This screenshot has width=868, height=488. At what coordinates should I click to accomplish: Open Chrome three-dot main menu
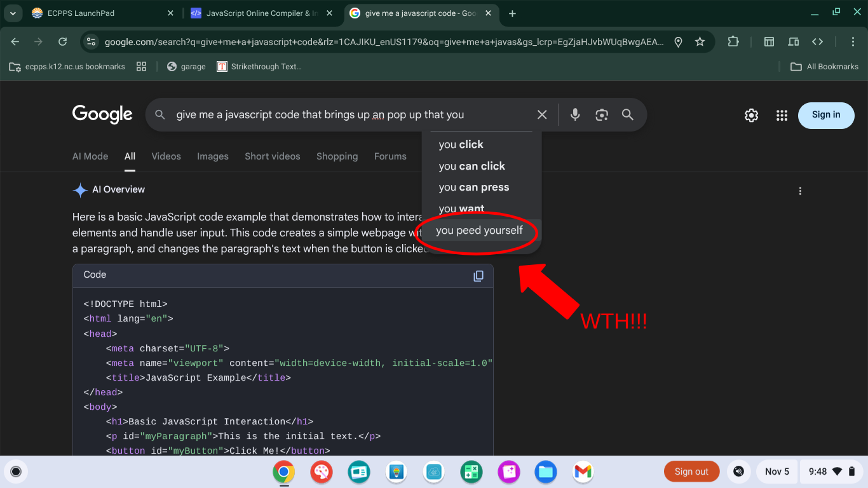pyautogui.click(x=853, y=42)
